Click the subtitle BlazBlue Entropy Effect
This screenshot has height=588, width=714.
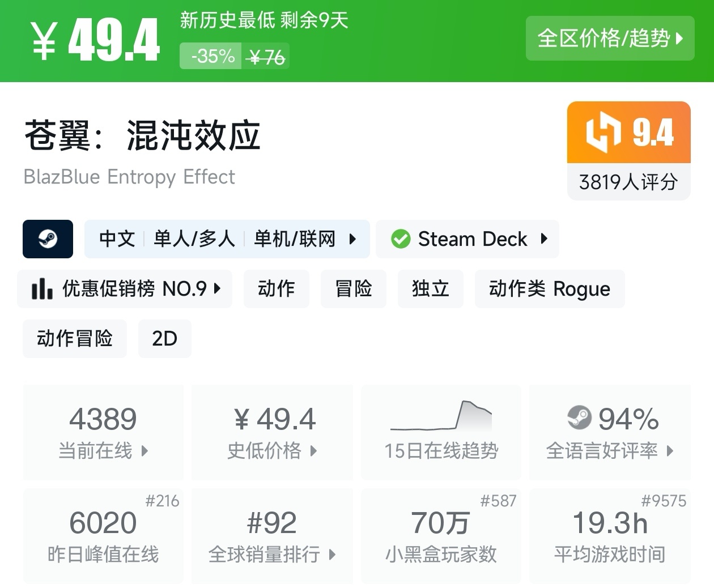tap(129, 177)
